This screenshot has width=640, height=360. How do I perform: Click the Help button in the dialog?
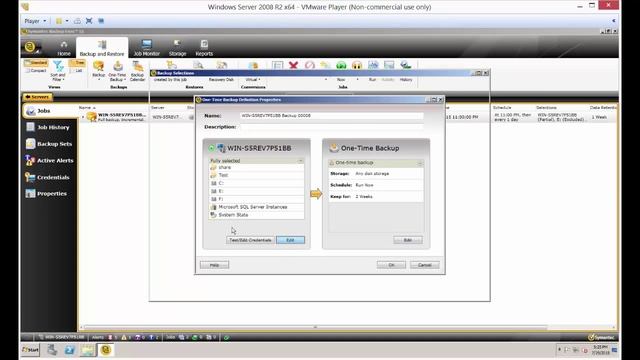[x=214, y=265]
